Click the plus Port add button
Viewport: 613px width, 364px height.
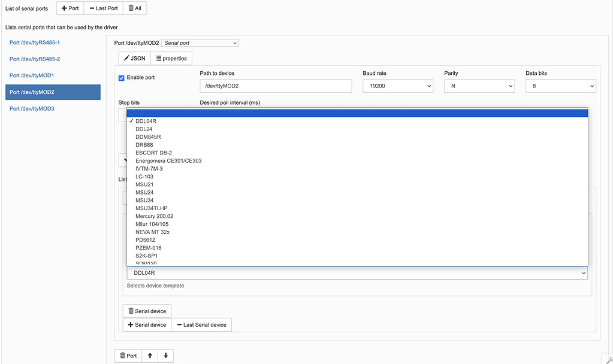(70, 8)
